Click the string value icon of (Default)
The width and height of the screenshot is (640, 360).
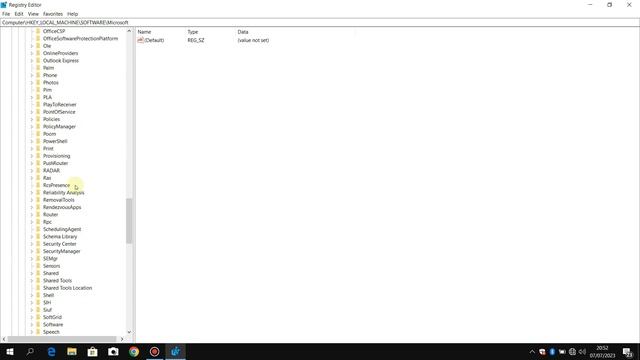[x=140, y=40]
